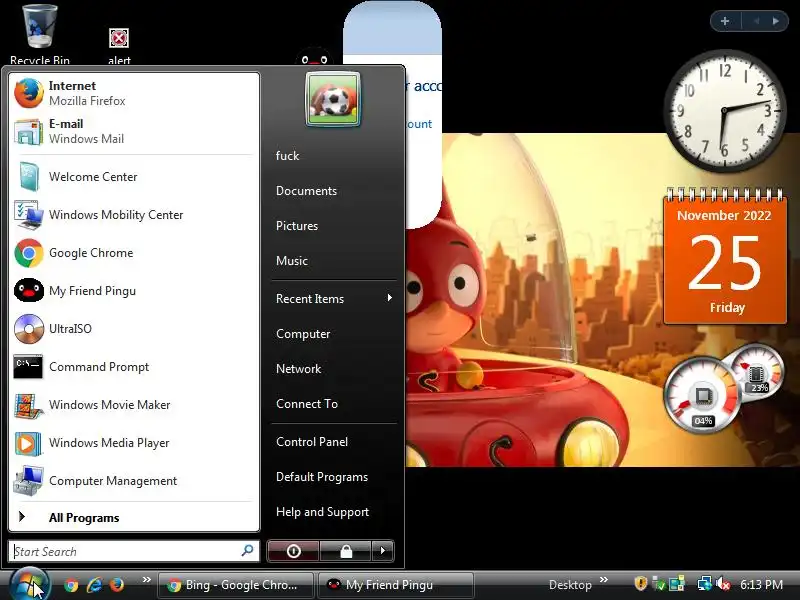This screenshot has height=600, width=800.
Task: Click the user account soccer ball picture
Action: [x=333, y=99]
